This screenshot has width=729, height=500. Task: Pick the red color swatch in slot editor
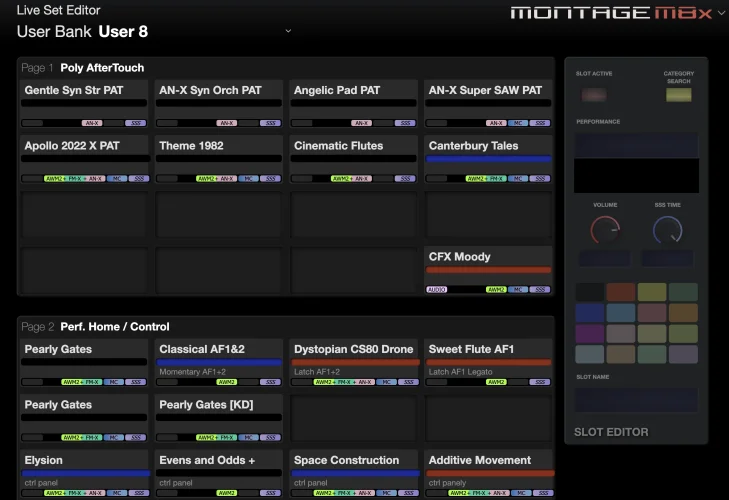click(x=621, y=292)
